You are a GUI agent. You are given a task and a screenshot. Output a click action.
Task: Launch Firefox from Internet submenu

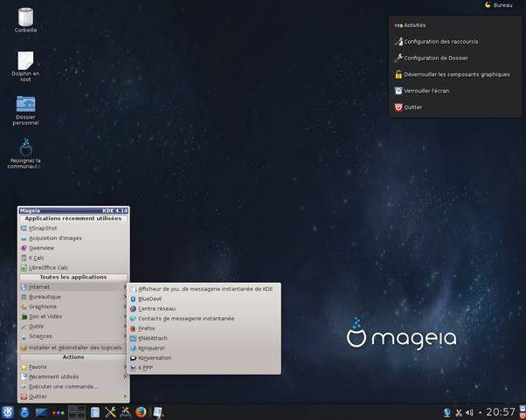(x=204, y=328)
